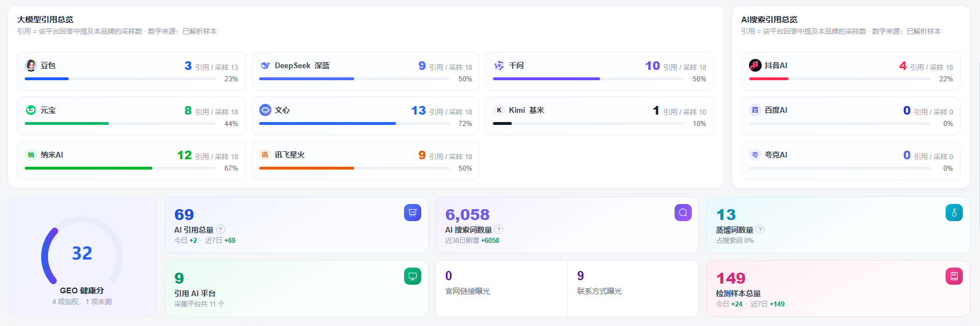
Task: Click the 抖音AI logo icon
Action: coord(755,65)
